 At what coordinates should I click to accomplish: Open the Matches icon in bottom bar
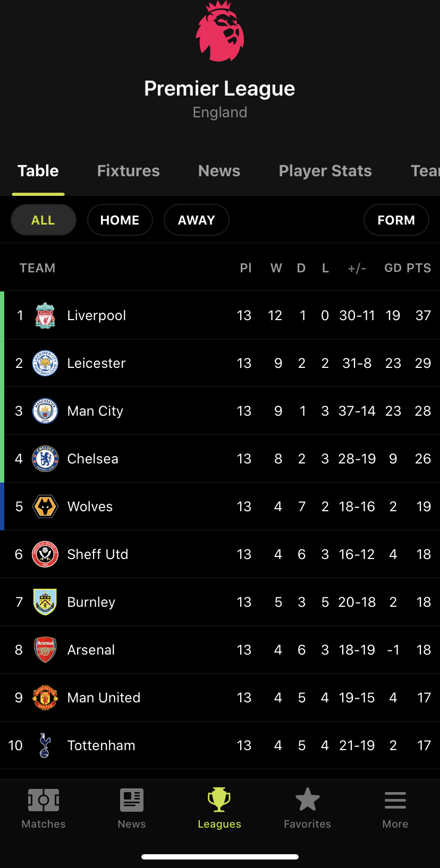44,800
